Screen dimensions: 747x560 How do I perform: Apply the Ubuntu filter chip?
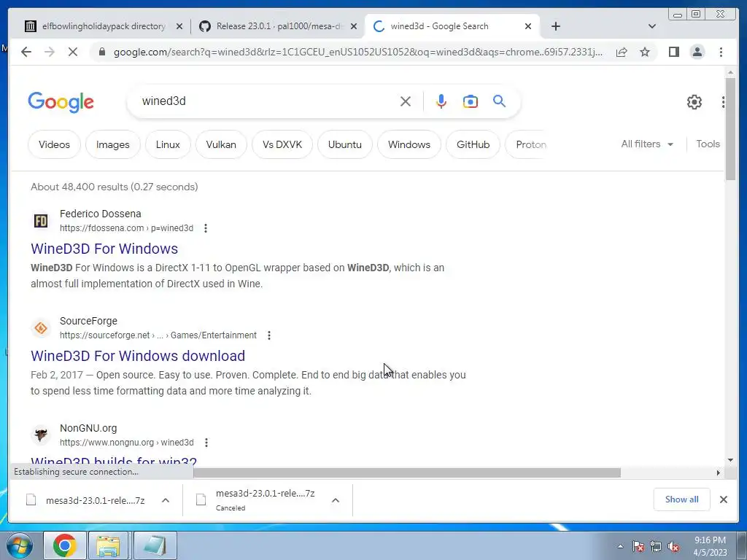tap(345, 144)
